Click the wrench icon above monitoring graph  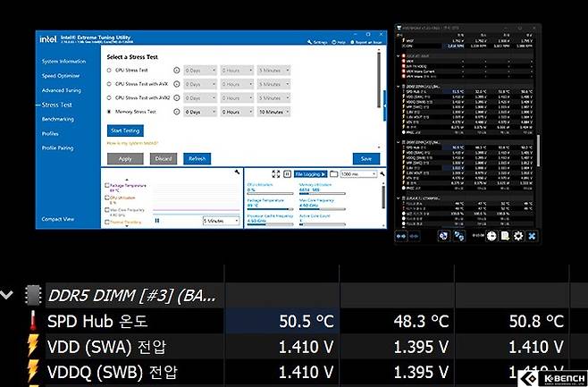236,171
